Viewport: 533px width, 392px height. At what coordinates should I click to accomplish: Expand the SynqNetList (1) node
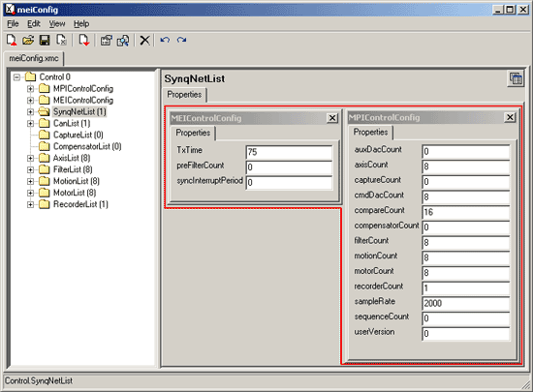tap(30, 111)
